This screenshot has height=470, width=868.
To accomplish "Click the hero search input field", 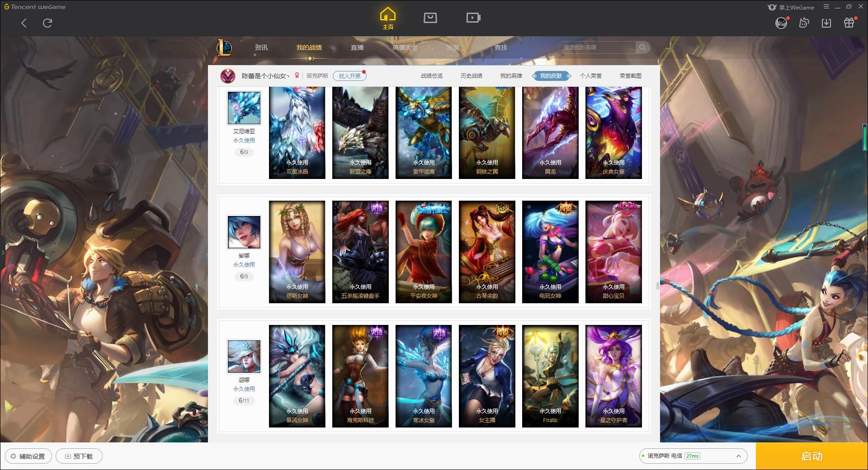I will (x=598, y=47).
